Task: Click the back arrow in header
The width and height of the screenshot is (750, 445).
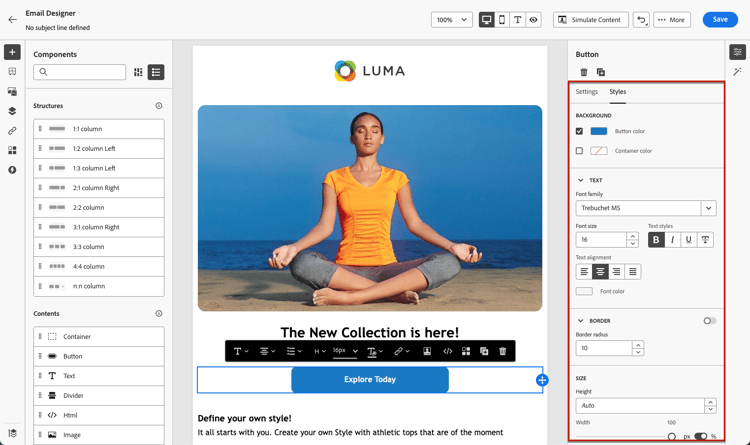Action: pos(12,20)
